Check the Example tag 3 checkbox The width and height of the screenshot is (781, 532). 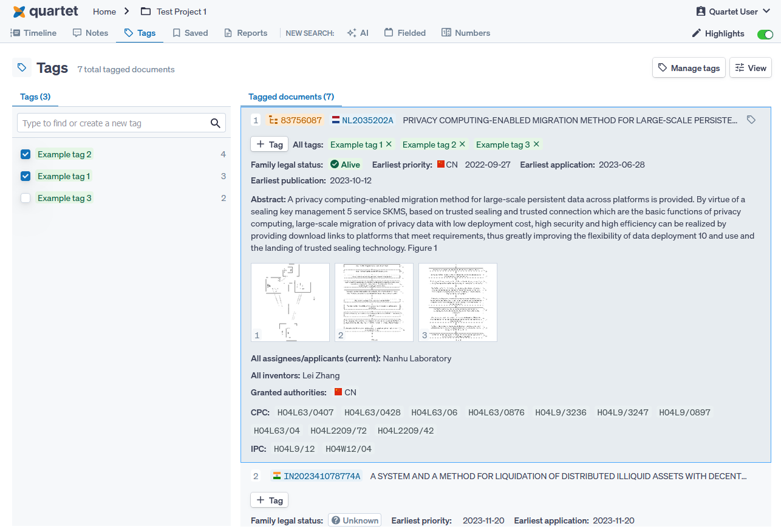[26, 198]
